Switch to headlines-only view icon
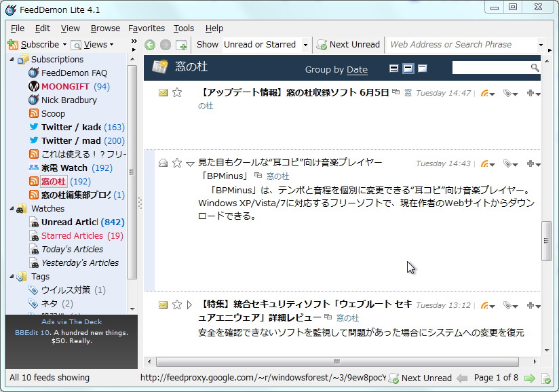The width and height of the screenshot is (559, 392). [393, 68]
